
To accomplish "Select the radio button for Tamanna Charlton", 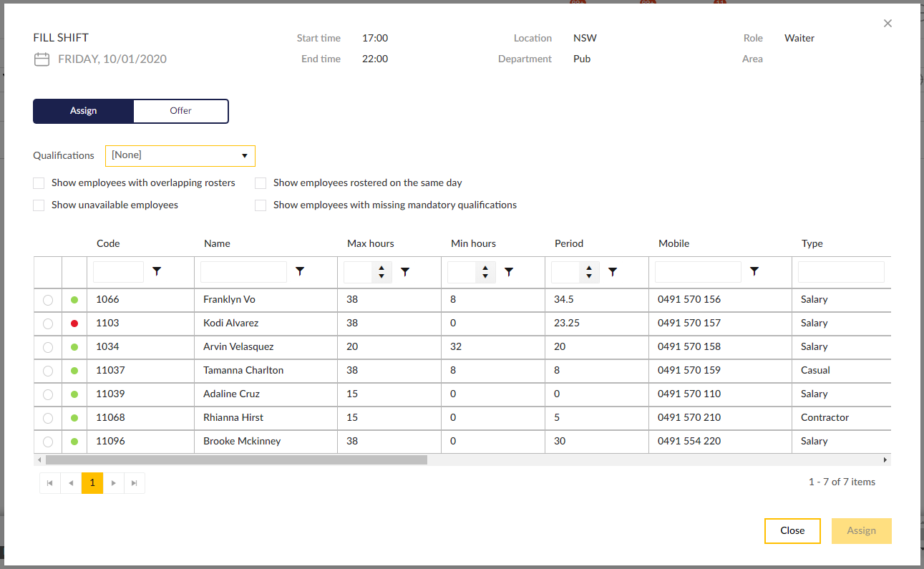I will [x=48, y=371].
